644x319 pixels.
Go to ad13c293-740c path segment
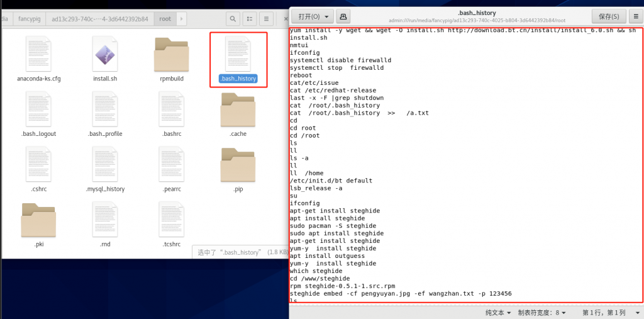point(100,19)
